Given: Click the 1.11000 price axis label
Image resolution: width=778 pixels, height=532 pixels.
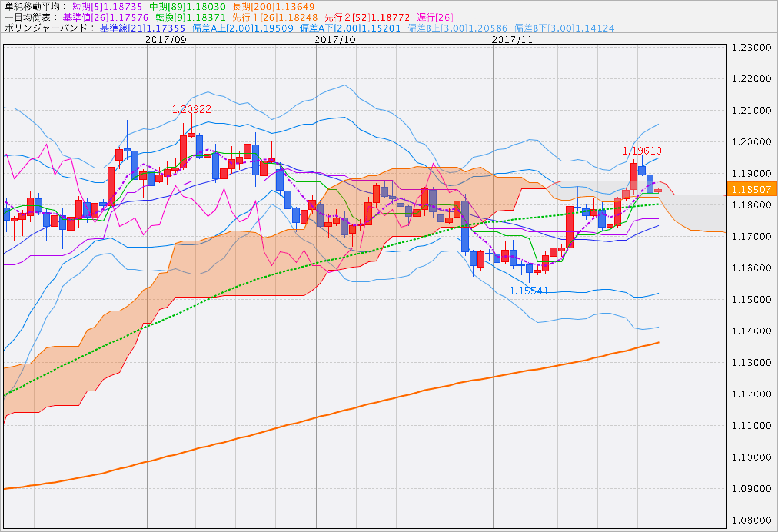Looking at the screenshot, I should point(751,426).
